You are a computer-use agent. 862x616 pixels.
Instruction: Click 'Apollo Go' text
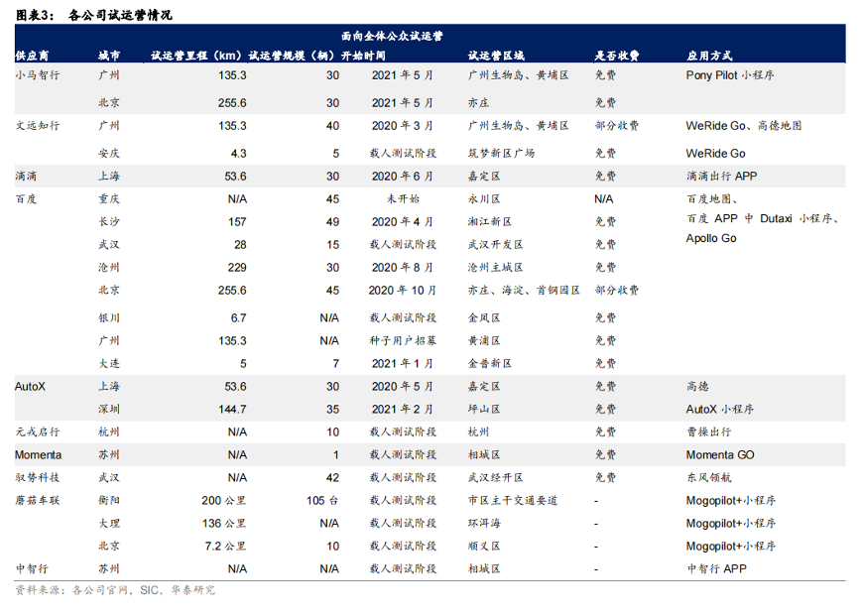(711, 238)
